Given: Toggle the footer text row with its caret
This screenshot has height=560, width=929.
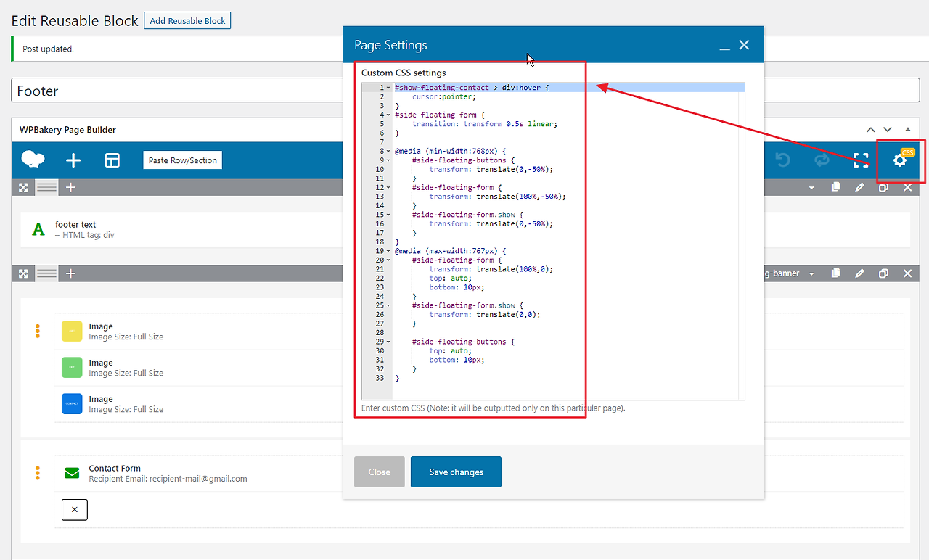Looking at the screenshot, I should click(811, 188).
